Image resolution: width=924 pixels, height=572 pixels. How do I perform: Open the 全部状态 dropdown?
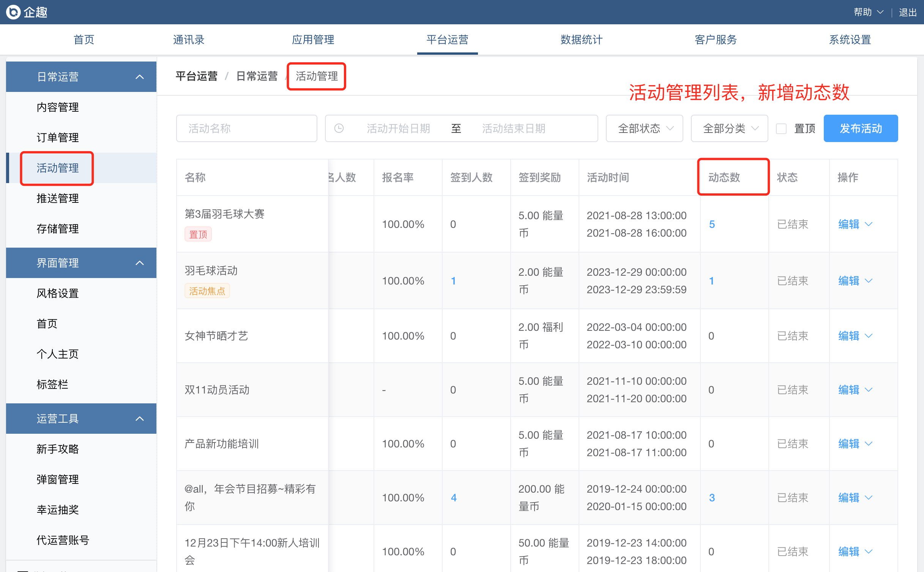pyautogui.click(x=644, y=128)
